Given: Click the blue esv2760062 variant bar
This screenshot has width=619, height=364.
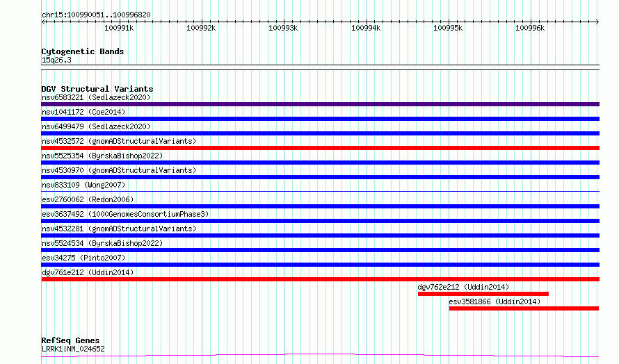Looking at the screenshot, I should click(320, 206).
